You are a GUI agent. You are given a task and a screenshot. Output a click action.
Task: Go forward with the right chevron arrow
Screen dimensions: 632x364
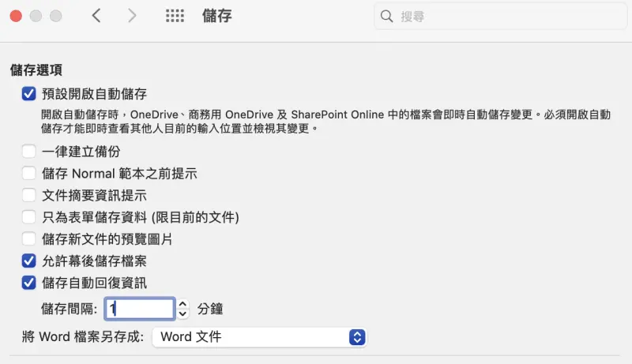132,16
